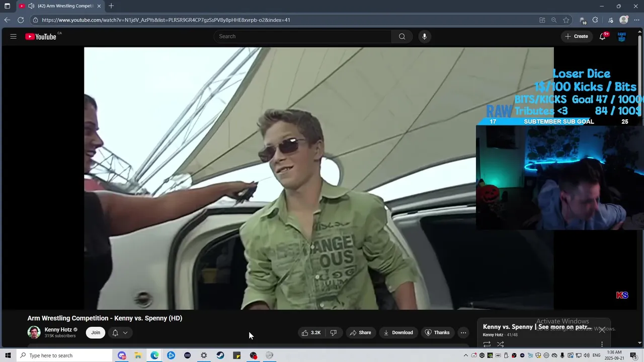Open the channel notification bell dropdown

120,332
